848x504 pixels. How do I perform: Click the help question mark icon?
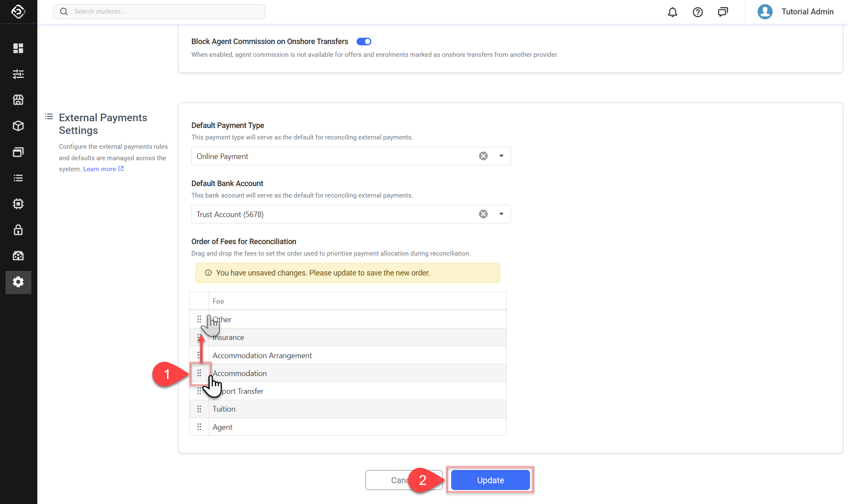click(697, 12)
